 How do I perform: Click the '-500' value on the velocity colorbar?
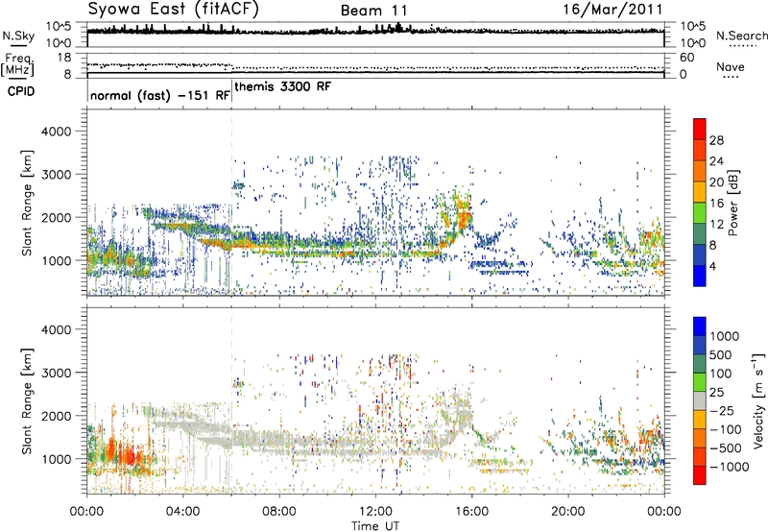click(725, 448)
